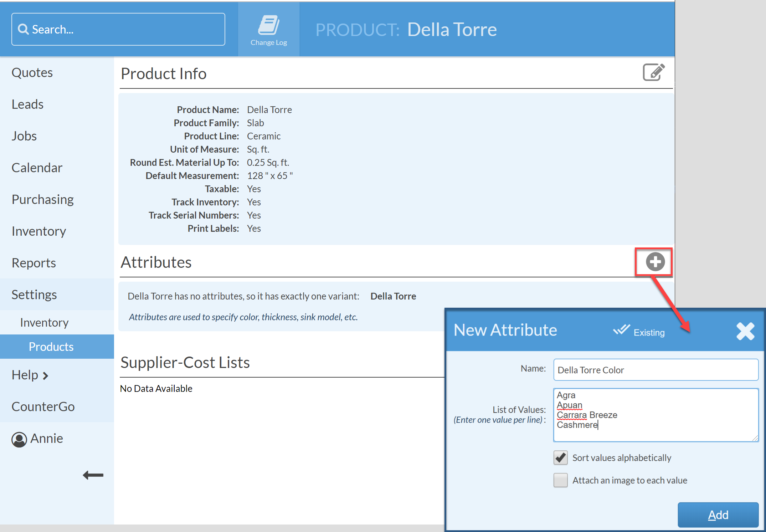Go to the Quotes section
The height and width of the screenshot is (532, 766).
click(32, 73)
